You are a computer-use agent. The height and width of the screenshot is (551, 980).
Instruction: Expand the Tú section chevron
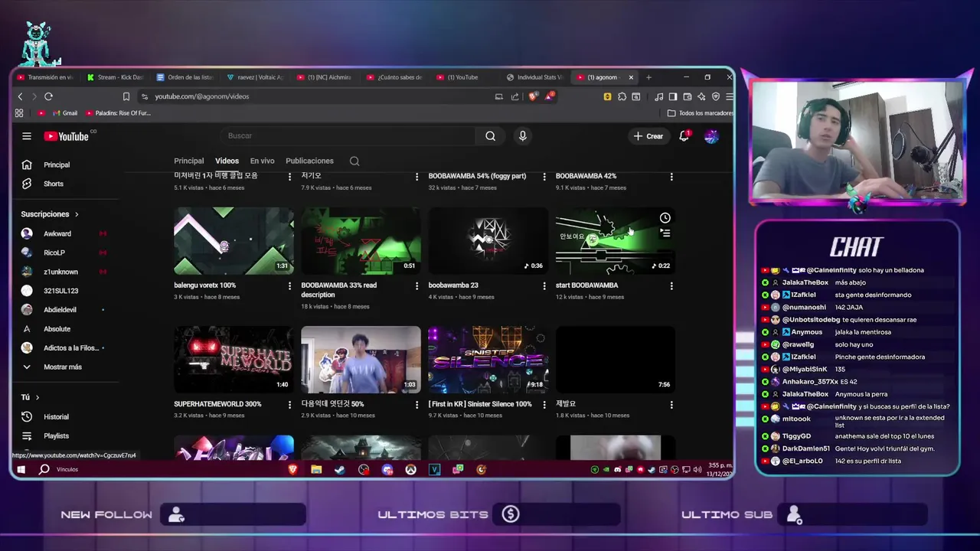[x=37, y=397]
